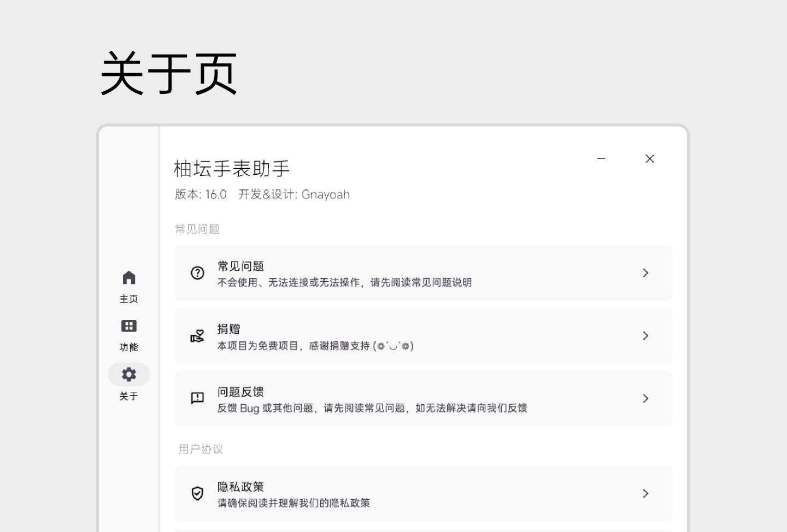Viewport: 787px width, 532px height.
Task: Click the shield icon beside 隐私政策
Action: tap(197, 494)
